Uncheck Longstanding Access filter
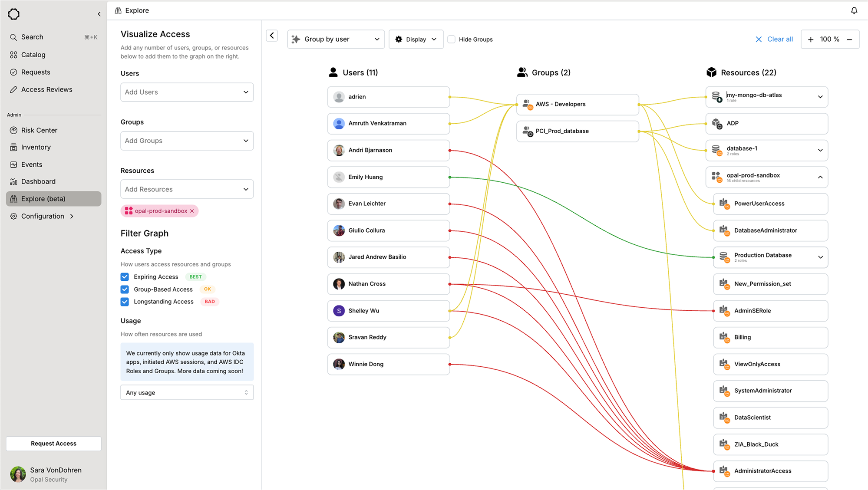The image size is (868, 490). click(125, 302)
